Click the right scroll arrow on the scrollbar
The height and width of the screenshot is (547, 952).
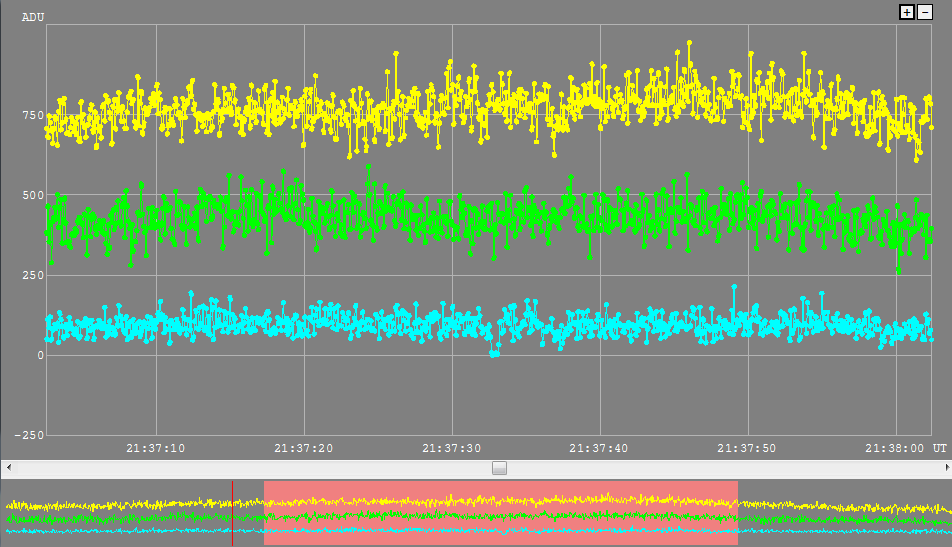tap(945, 467)
